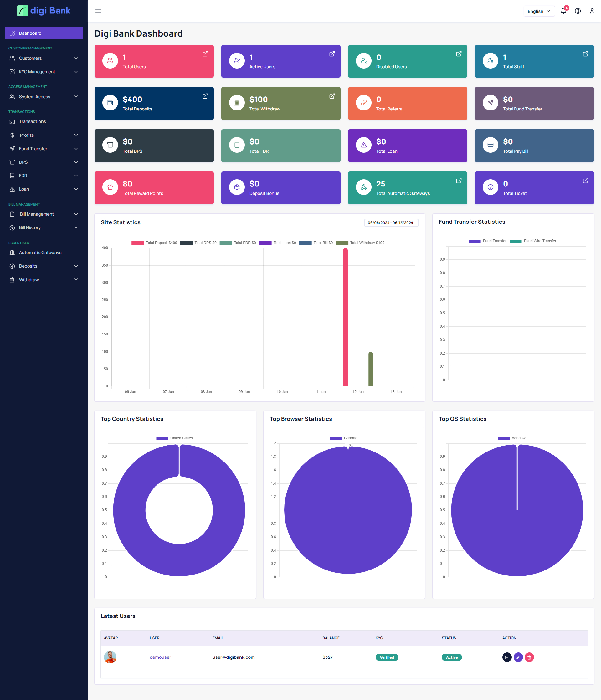
Task: Click the notification bell icon
Action: click(563, 11)
